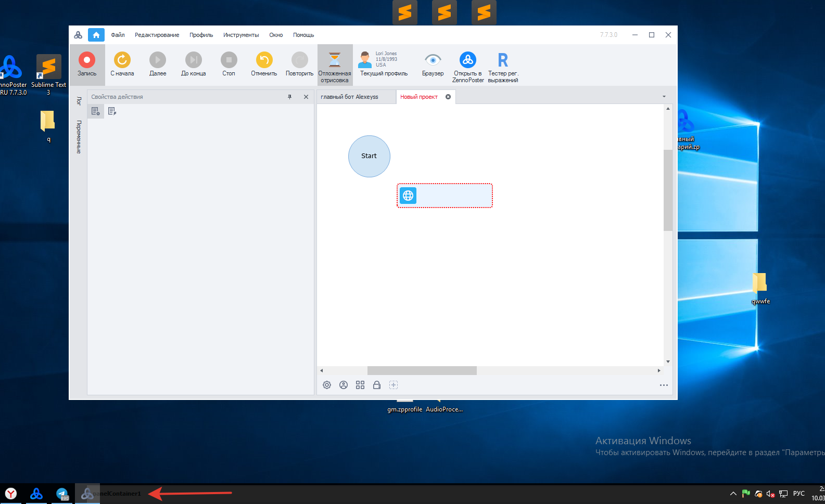Screen dimensions: 825x504
Task: Click the canvas vertical scrollbar down arrow
Action: pyautogui.click(x=668, y=361)
